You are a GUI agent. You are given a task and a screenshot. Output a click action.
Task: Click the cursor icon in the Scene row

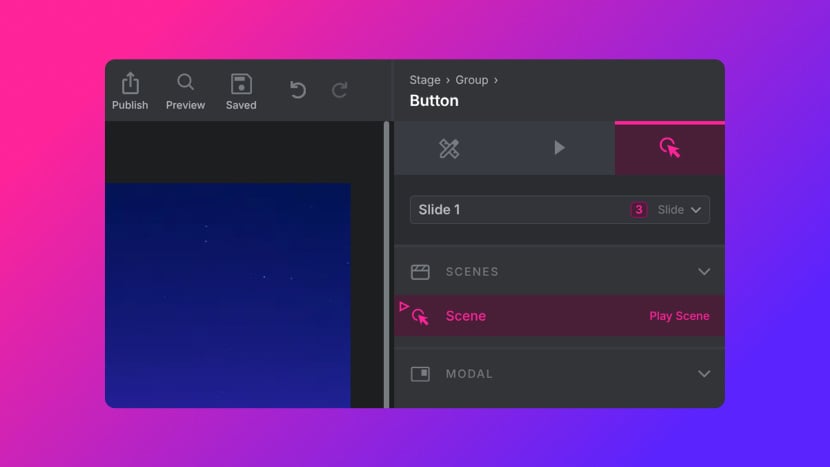tap(421, 317)
